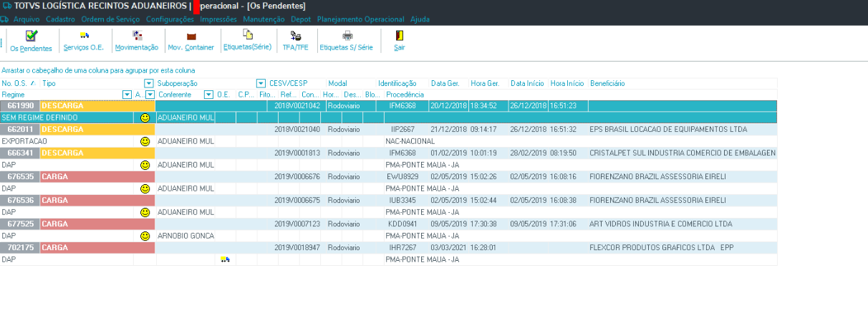Click smiley icon under O.S. 676536
The image size is (868, 311).
tap(145, 212)
